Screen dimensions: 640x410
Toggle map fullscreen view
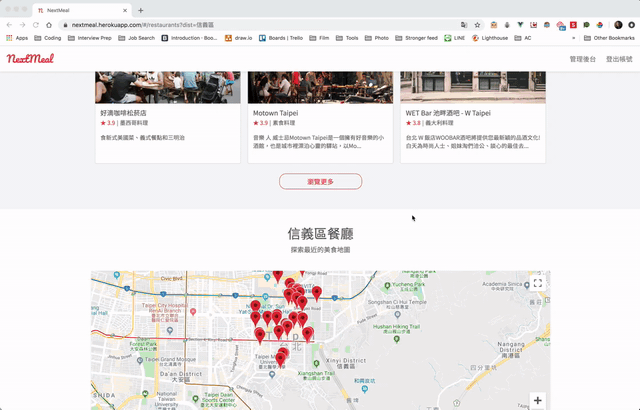point(538,283)
